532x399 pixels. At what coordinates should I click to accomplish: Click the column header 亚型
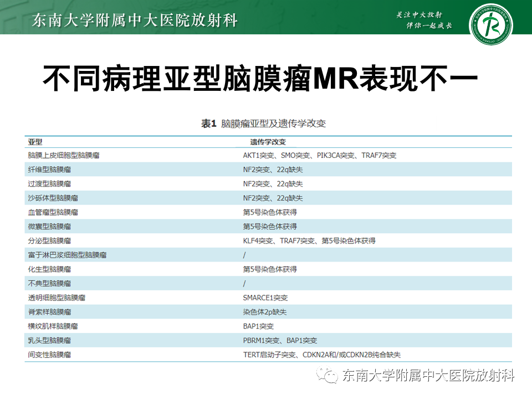tap(35, 142)
